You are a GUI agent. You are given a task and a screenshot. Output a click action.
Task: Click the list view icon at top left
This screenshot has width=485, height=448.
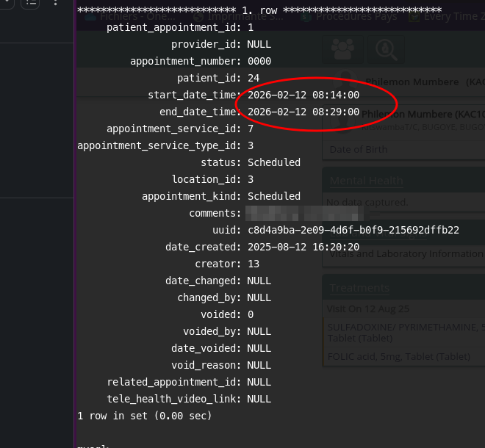pos(30,3)
